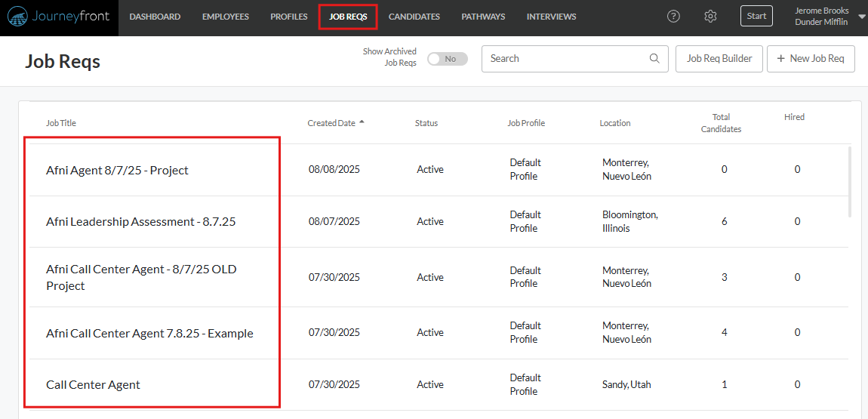Toggle Show Archived Job Reqs switch
This screenshot has height=419, width=868.
(x=448, y=59)
